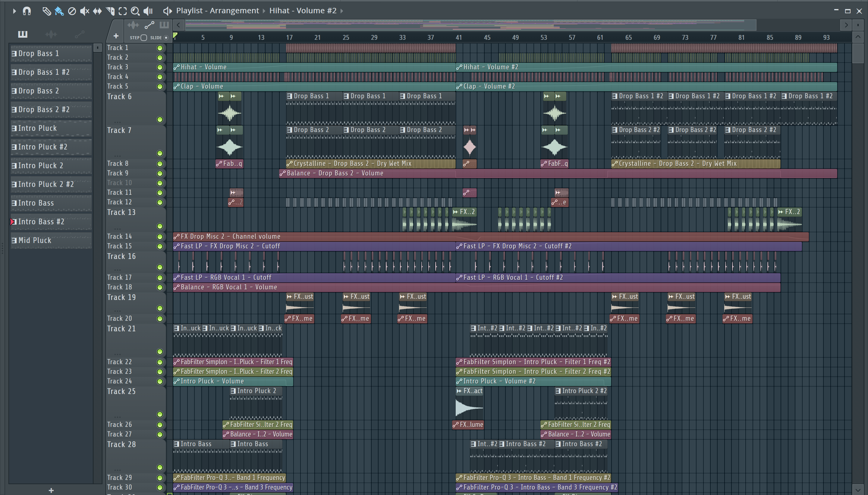This screenshot has width=868, height=495.
Task: Open the playlist options menu arrow
Action: (14, 11)
